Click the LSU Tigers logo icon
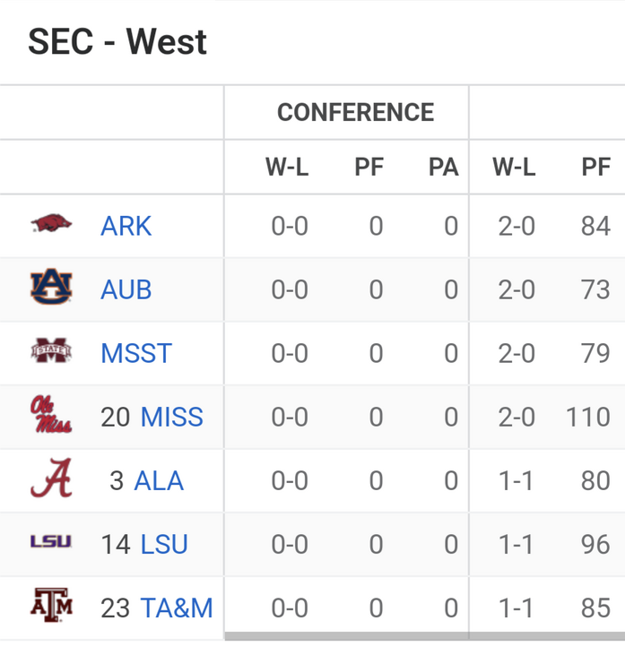Screen dimensions: 625x672 point(51,542)
